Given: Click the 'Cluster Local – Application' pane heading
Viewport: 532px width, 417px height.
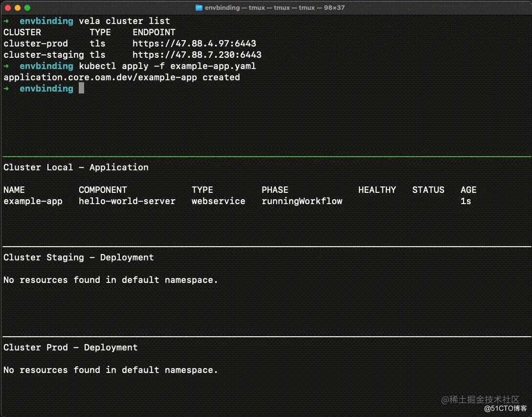Looking at the screenshot, I should coord(76,167).
